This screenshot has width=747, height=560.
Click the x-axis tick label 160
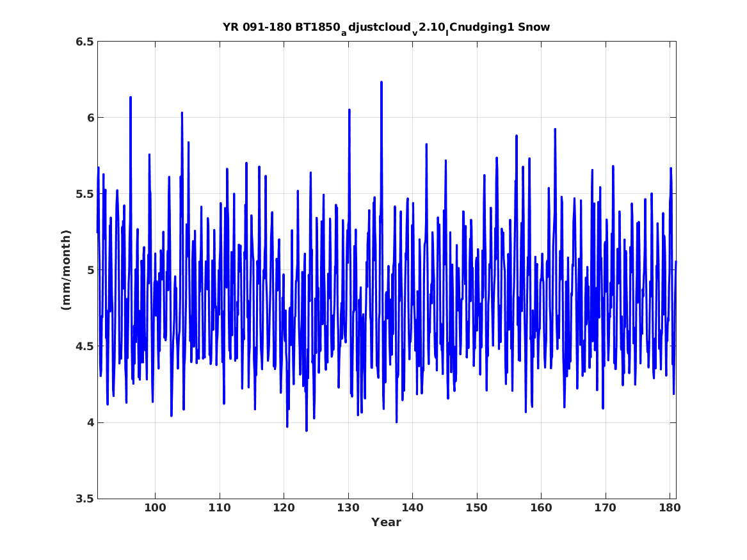pyautogui.click(x=541, y=508)
